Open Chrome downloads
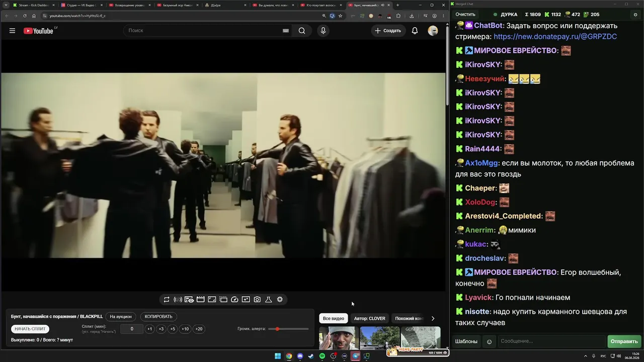The width and height of the screenshot is (644, 362). pyautogui.click(x=412, y=16)
